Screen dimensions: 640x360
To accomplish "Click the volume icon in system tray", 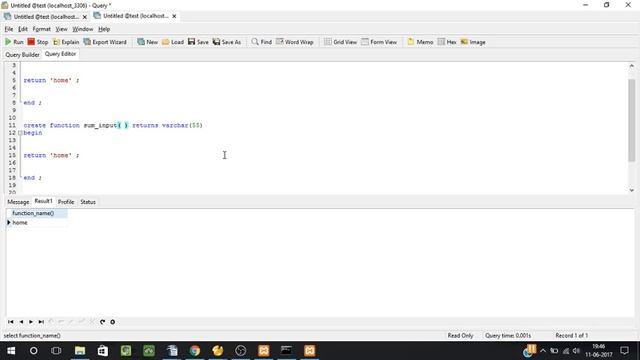I will [576, 351].
